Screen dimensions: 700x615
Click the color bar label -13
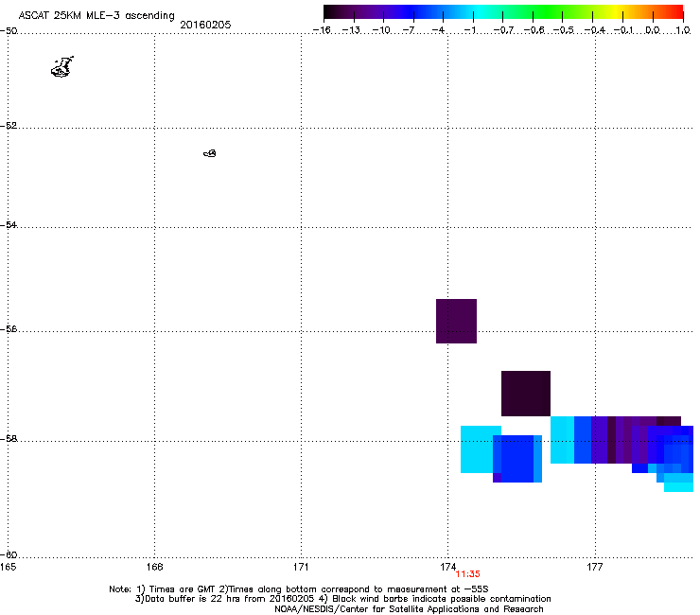351,30
